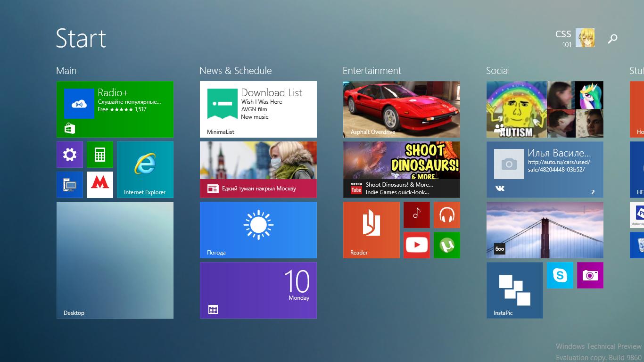Launch the green Calculator tile
The image size is (644, 362).
pyautogui.click(x=100, y=155)
